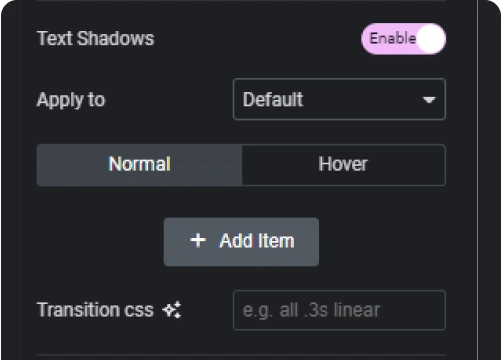Open the Apply to dropdown
The height and width of the screenshot is (360, 501).
click(x=339, y=99)
